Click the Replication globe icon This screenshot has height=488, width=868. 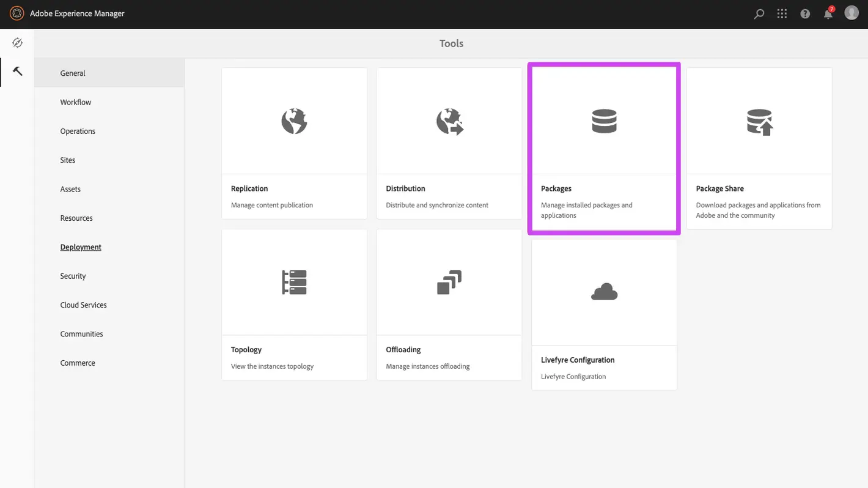294,121
